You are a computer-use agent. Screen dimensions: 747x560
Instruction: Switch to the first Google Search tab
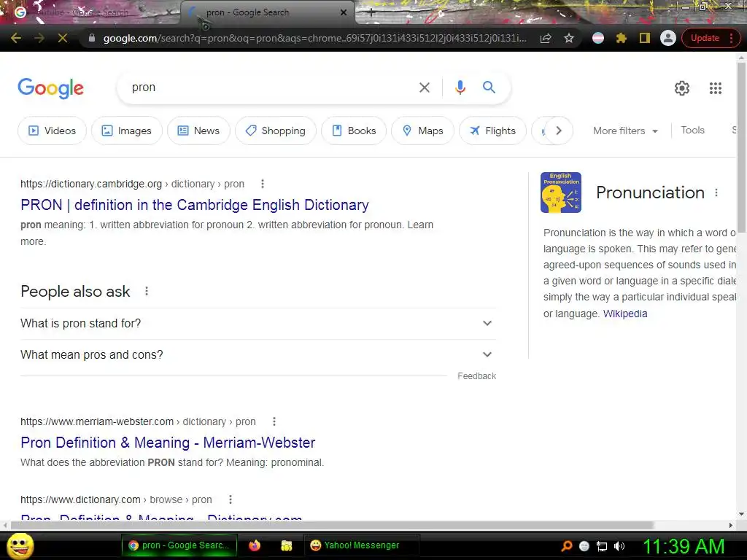click(90, 12)
